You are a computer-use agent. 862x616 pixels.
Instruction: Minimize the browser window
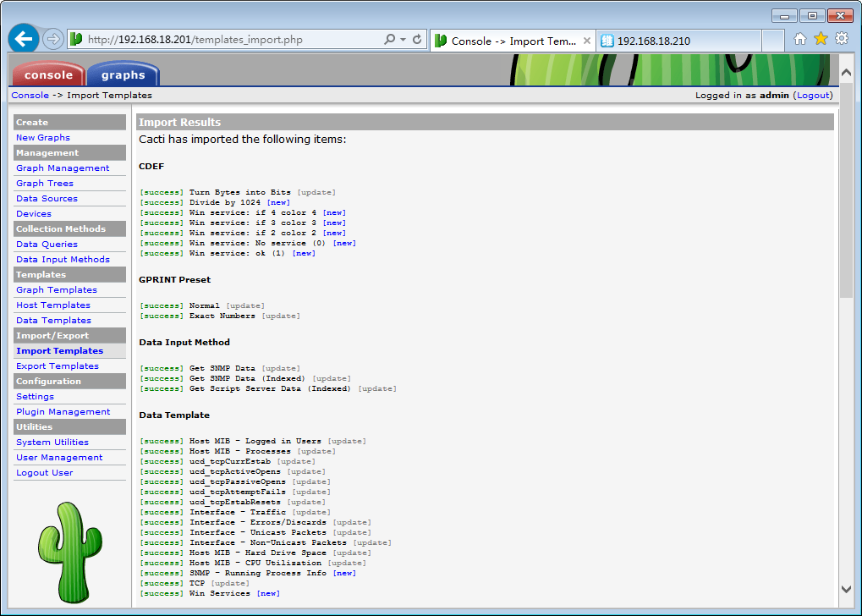click(x=784, y=16)
